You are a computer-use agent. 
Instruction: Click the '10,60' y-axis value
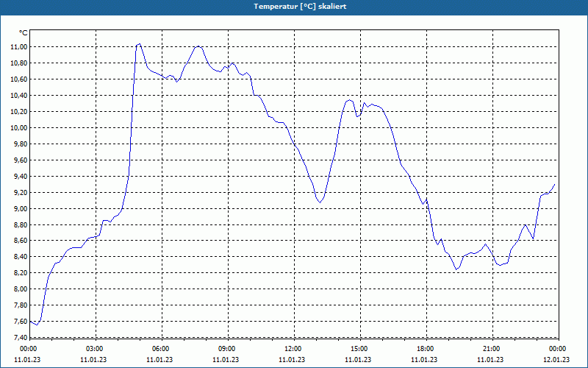21,79
